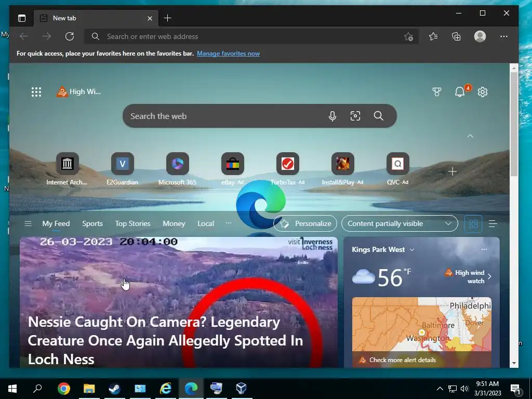Open Microsoft Rewards trophy icon
This screenshot has height=399, width=532.
(436, 91)
